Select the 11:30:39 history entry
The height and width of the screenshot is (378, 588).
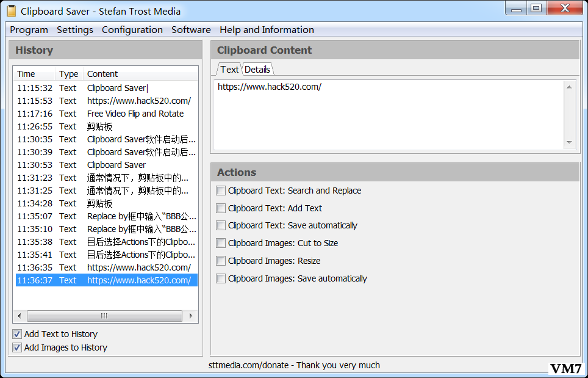tap(107, 152)
